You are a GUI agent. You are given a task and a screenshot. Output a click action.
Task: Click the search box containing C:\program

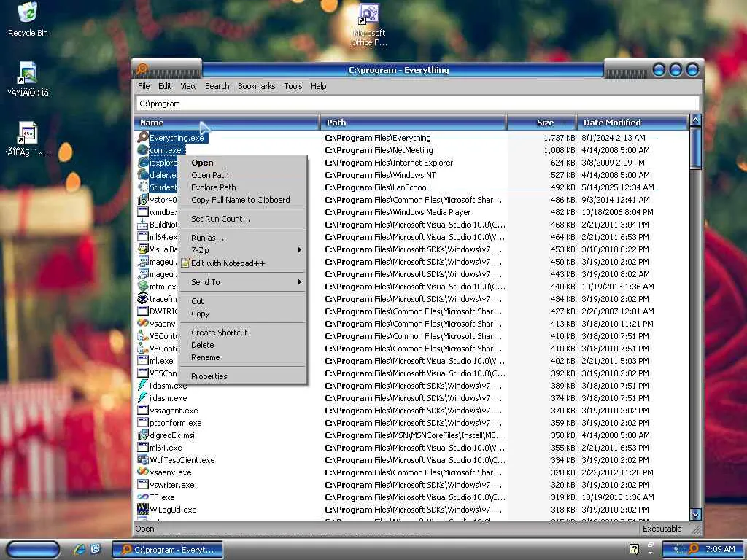(418, 104)
